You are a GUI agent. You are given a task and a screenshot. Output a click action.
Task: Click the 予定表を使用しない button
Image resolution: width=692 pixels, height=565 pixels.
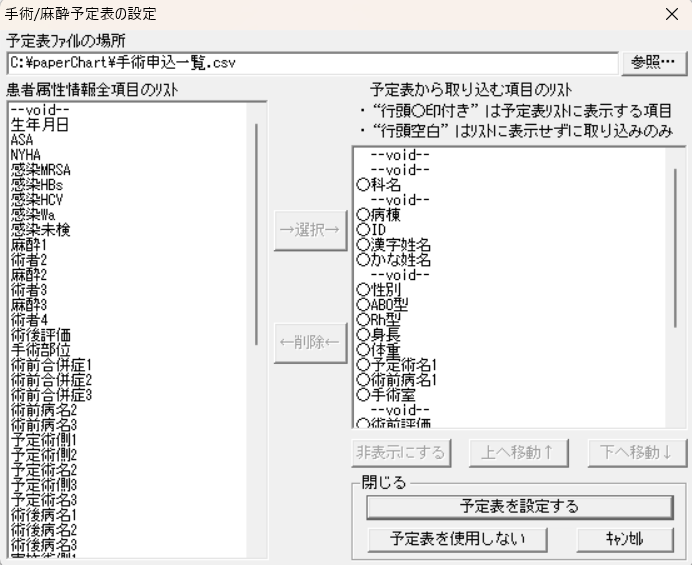pyautogui.click(x=458, y=538)
